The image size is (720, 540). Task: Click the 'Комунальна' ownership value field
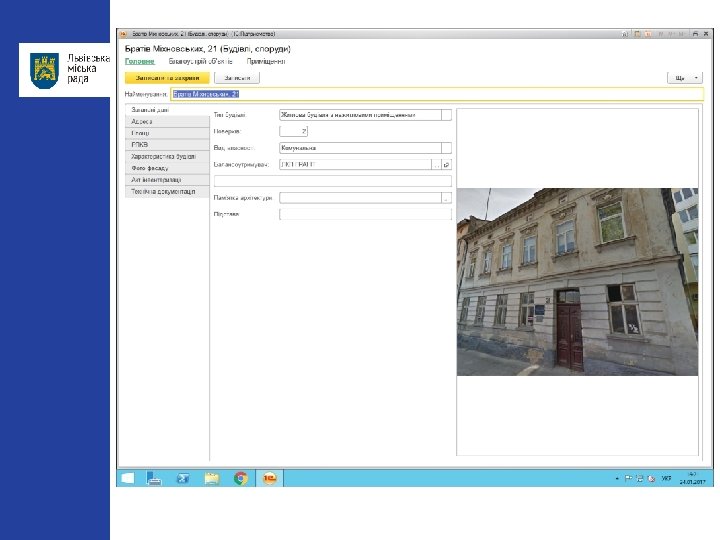click(360, 148)
